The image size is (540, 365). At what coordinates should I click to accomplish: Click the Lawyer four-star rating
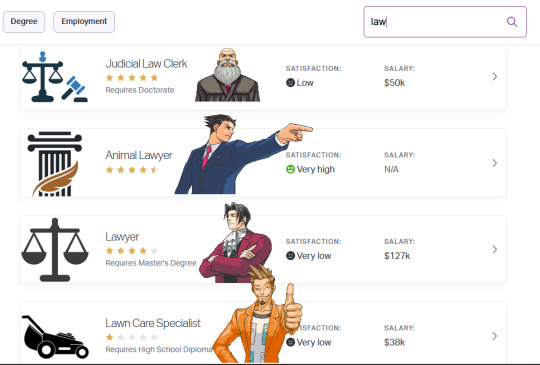pos(132,251)
